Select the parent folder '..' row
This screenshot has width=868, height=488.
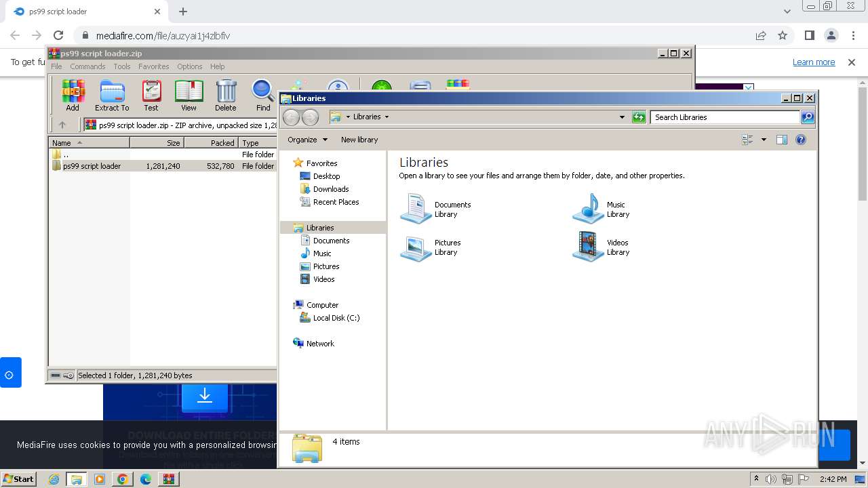(163, 155)
